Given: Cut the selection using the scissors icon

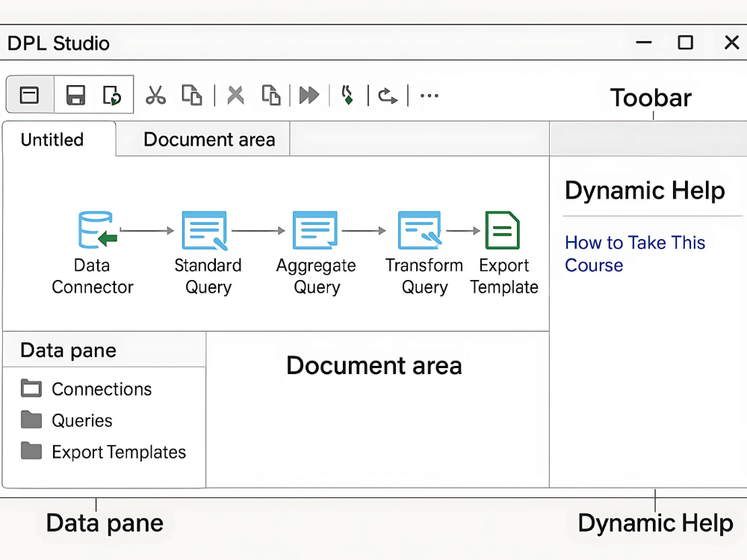Looking at the screenshot, I should (156, 95).
